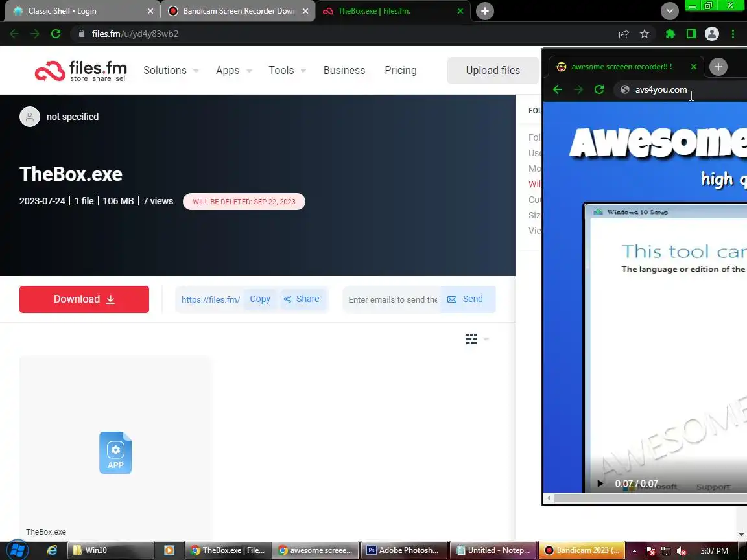Bookmark this page with the star icon
This screenshot has width=747, height=560.
[x=644, y=34]
